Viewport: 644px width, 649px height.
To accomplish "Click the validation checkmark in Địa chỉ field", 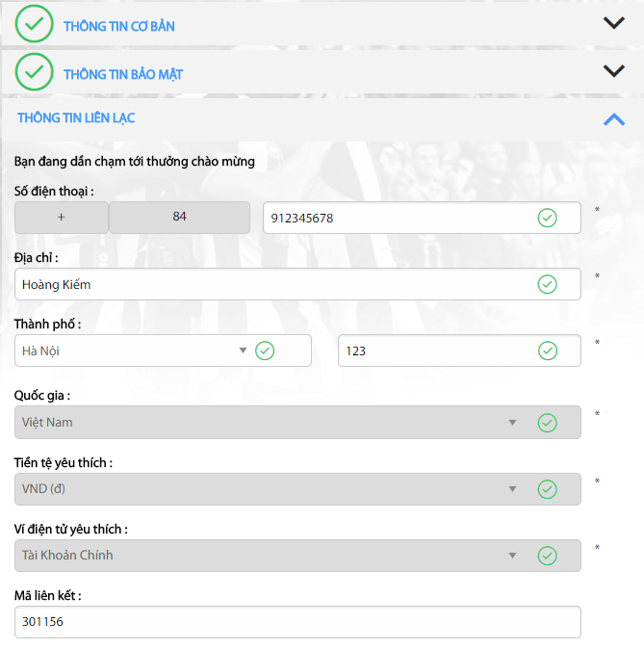I will [547, 284].
